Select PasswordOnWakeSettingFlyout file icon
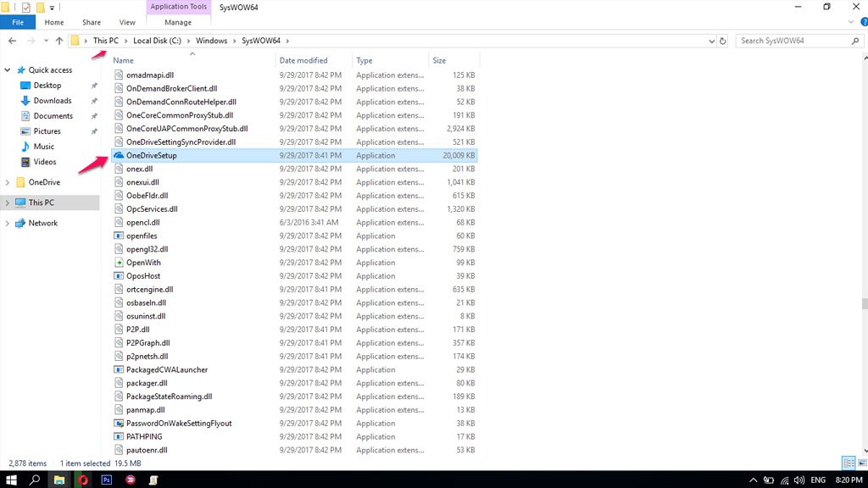 coord(119,424)
